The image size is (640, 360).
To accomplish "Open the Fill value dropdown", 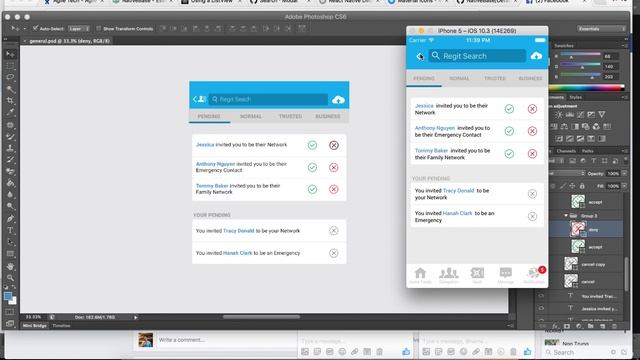I will [x=624, y=186].
